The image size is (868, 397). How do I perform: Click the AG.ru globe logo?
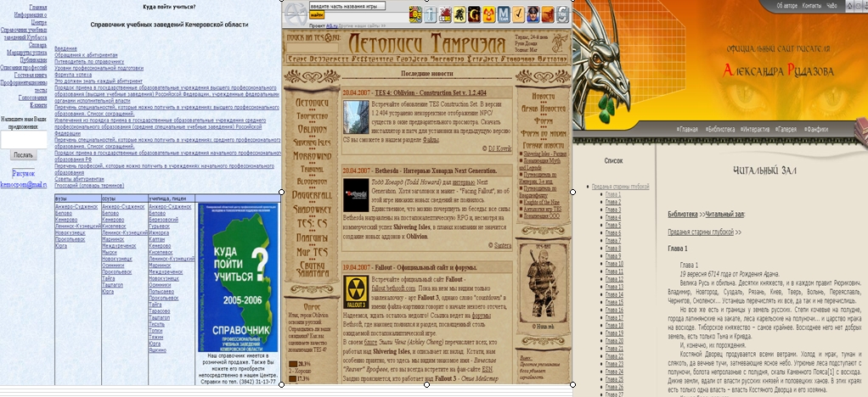296,13
